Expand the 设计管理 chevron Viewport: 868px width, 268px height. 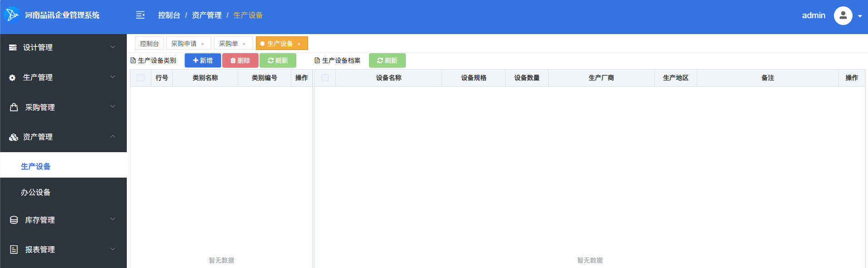coord(113,47)
